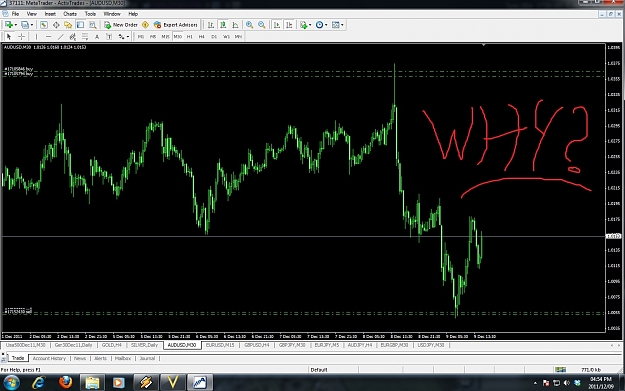
Task: Select the Fibonacci Retracement tool
Action: coord(85,37)
